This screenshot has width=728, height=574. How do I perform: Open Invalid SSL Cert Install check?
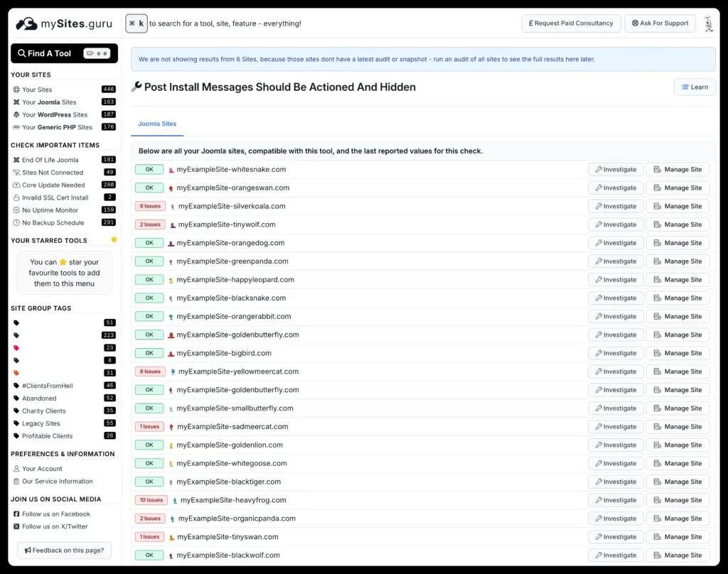[x=55, y=197]
